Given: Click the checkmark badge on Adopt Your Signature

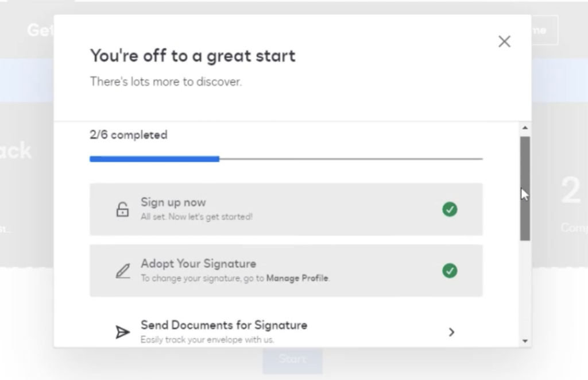Looking at the screenshot, I should [x=450, y=271].
